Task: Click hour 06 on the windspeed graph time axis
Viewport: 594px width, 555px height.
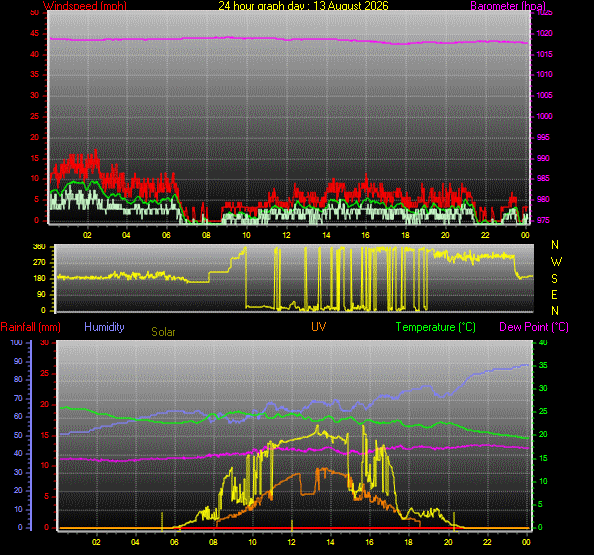Action: tap(166, 235)
